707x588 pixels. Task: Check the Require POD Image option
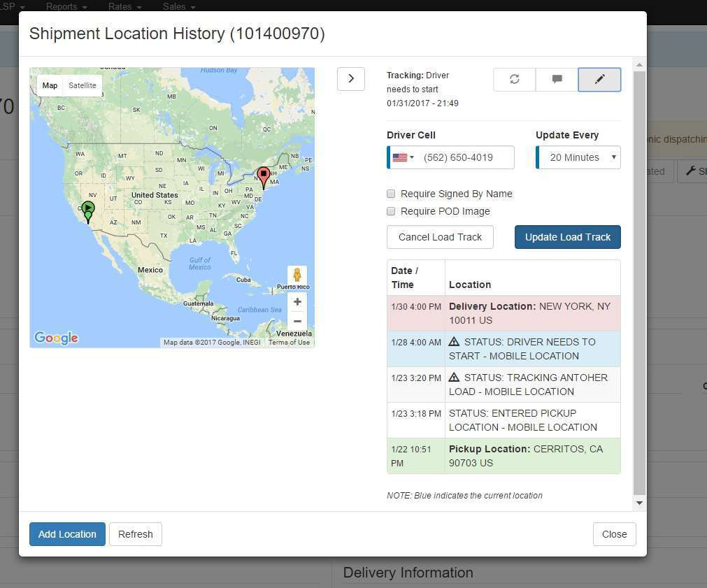coord(391,211)
